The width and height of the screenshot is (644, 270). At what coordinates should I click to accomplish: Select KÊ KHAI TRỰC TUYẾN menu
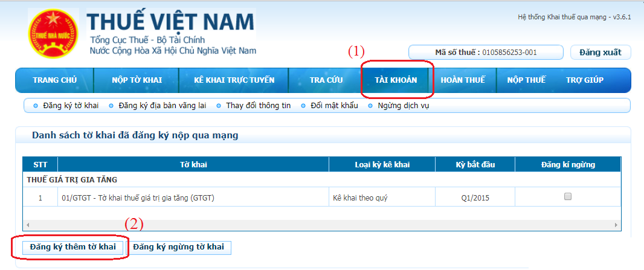234,80
